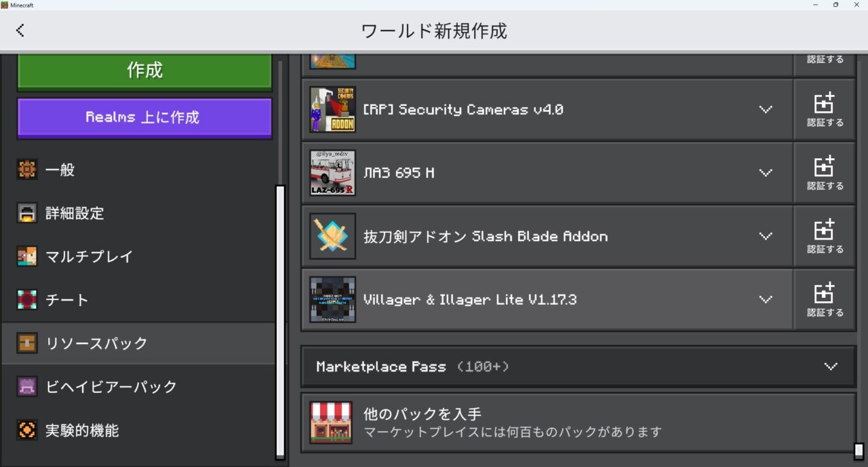Click the green 作成 button
The width and height of the screenshot is (868, 467).
tap(144, 71)
